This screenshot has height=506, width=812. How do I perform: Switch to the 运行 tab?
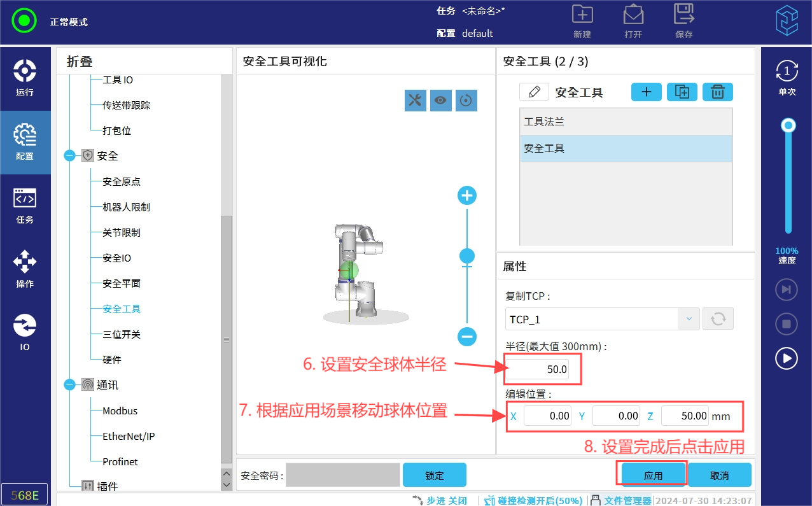click(25, 78)
